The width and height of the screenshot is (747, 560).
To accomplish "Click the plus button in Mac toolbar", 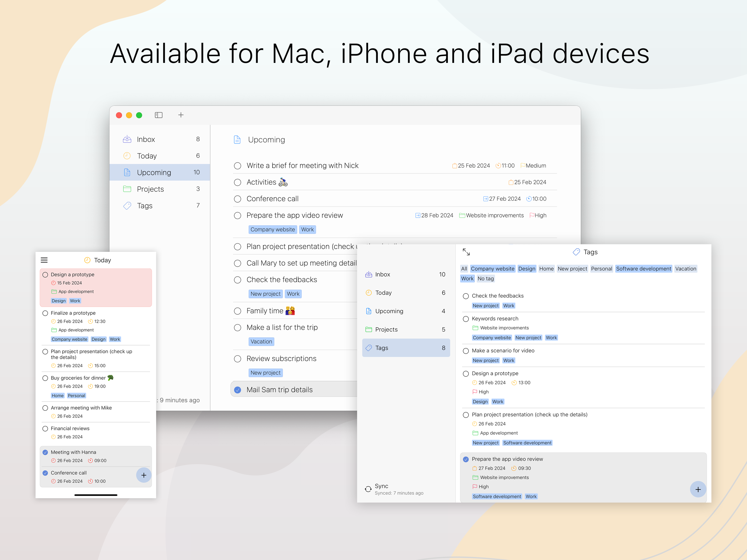I will point(181,115).
